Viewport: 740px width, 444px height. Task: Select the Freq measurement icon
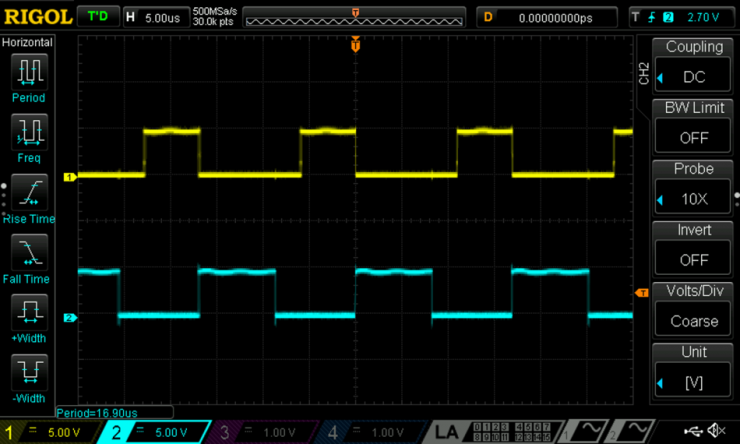click(29, 131)
